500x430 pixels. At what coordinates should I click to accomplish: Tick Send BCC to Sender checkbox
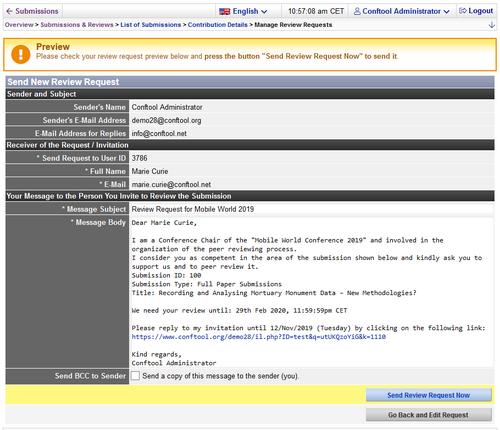135,376
